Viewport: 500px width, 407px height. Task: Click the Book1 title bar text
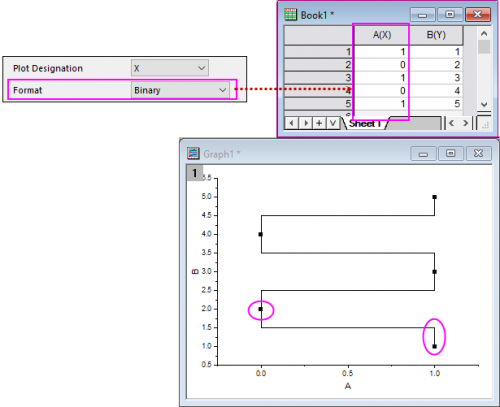click(x=317, y=15)
